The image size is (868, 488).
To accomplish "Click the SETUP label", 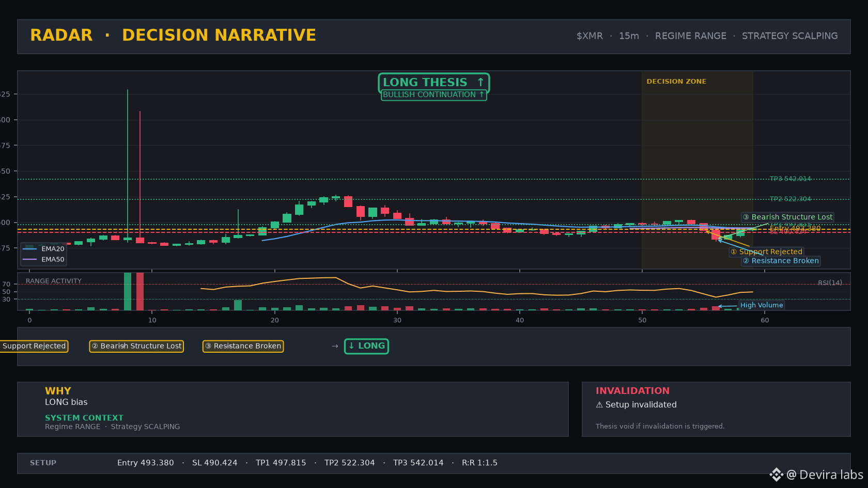I will pyautogui.click(x=43, y=463).
